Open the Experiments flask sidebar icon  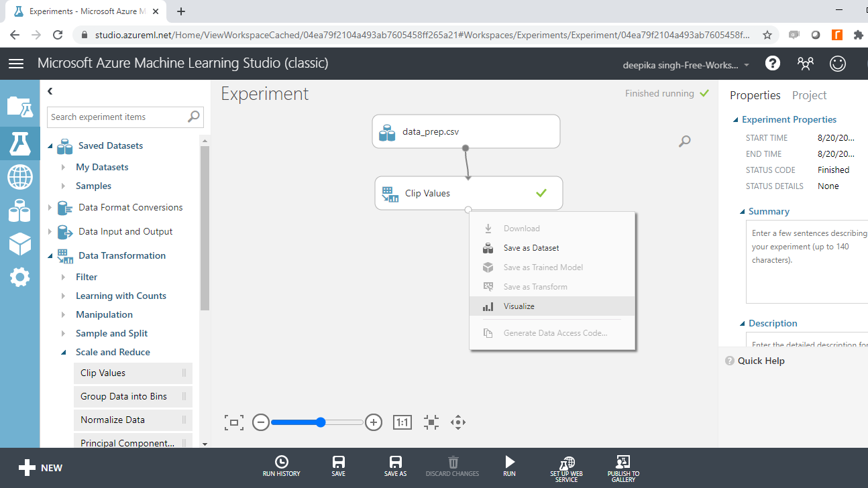(19, 143)
